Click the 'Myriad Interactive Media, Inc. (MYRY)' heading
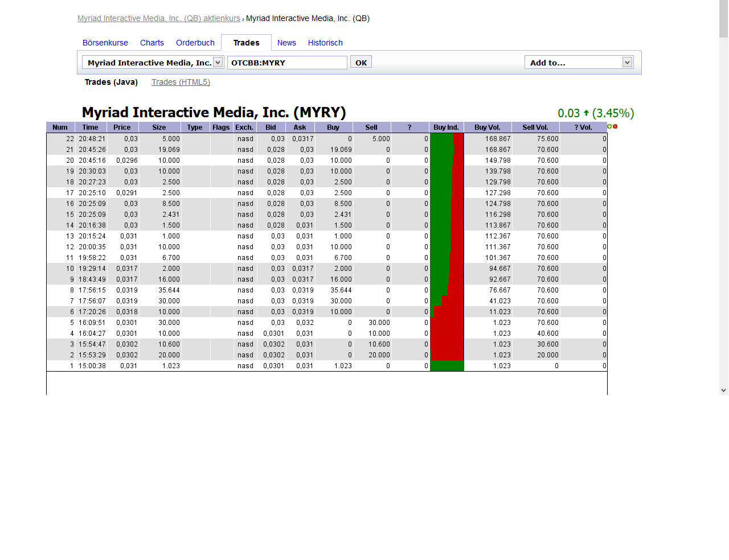The width and height of the screenshot is (729, 560). point(214,112)
